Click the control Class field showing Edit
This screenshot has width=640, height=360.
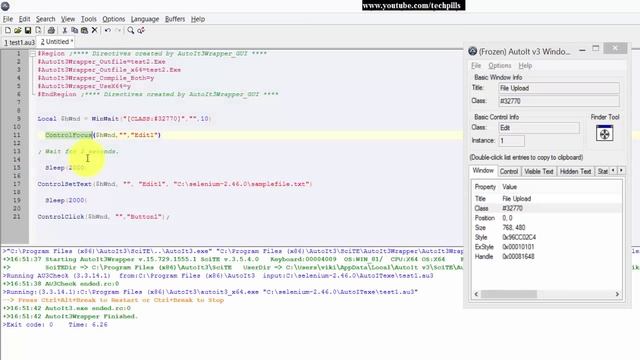[539, 128]
